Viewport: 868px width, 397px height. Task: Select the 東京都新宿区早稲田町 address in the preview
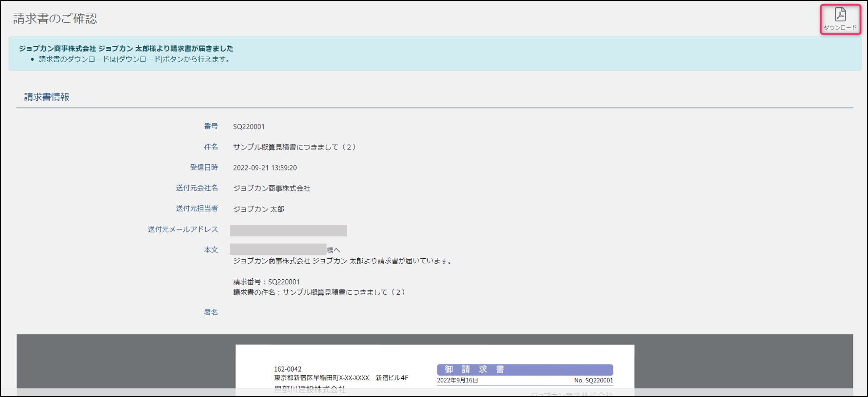pos(341,378)
